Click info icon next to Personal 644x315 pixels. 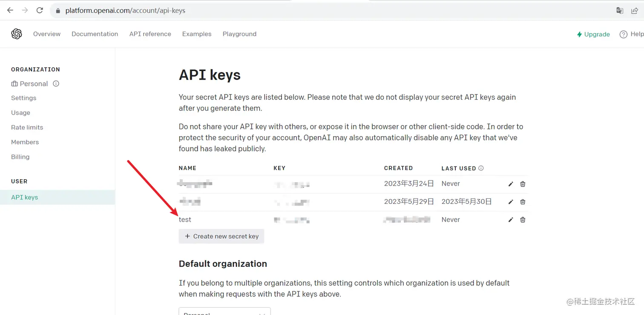coord(56,84)
